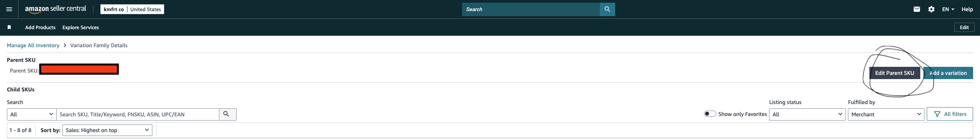980x139 pixels.
Task: Open Add Products menu item
Action: 40,27
